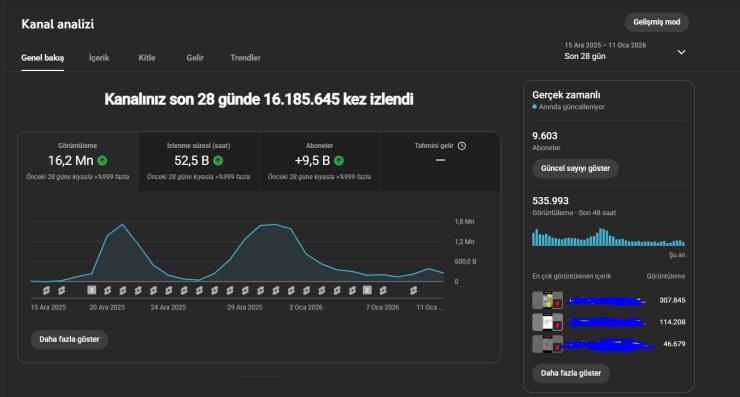Viewport: 740px width, 397px height.
Task: Click the En çok görüntülenen içerik header
Action: [x=572, y=276]
